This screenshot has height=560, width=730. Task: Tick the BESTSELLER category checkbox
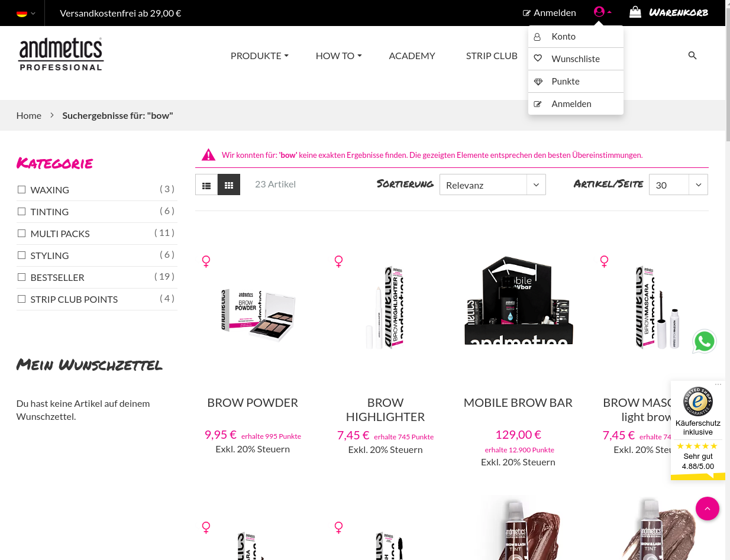pos(22,277)
